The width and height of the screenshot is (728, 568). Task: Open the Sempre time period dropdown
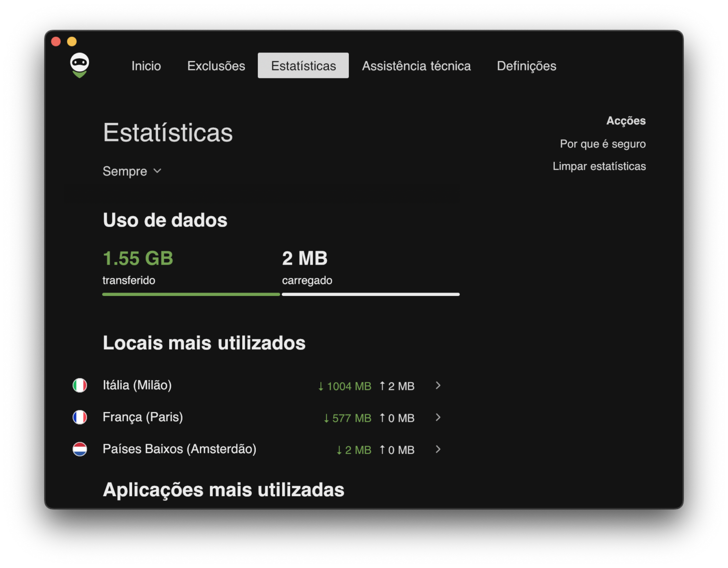132,171
